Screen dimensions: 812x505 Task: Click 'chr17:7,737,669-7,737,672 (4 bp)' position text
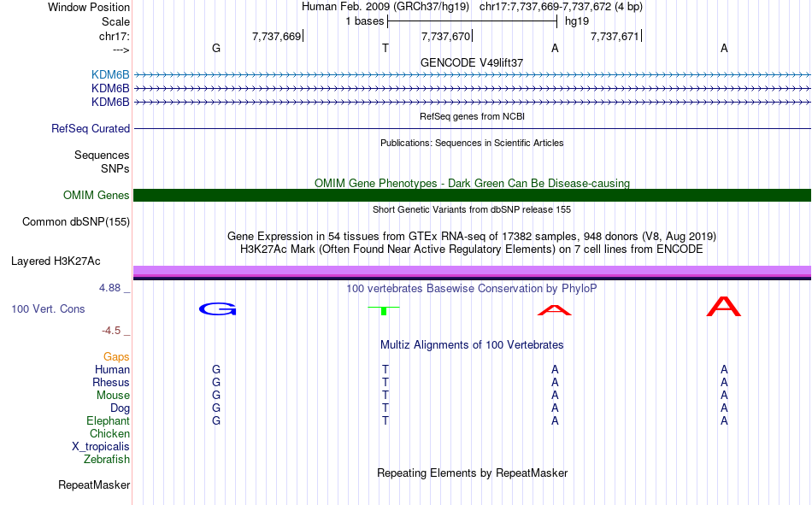pyautogui.click(x=561, y=7)
